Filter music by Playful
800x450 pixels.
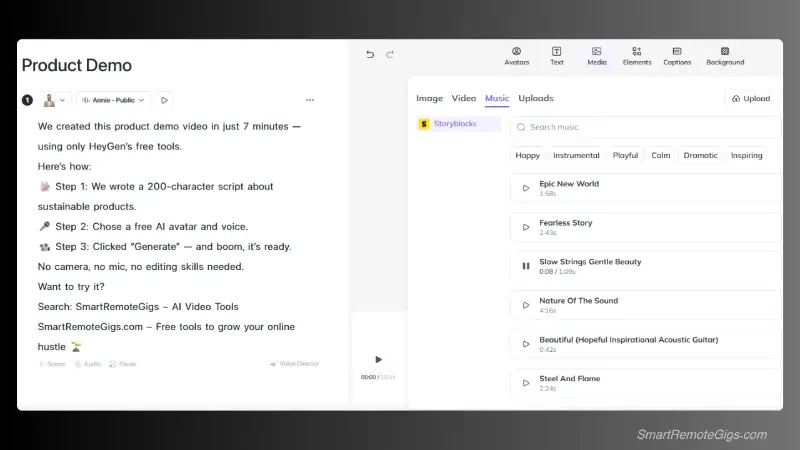pos(625,155)
